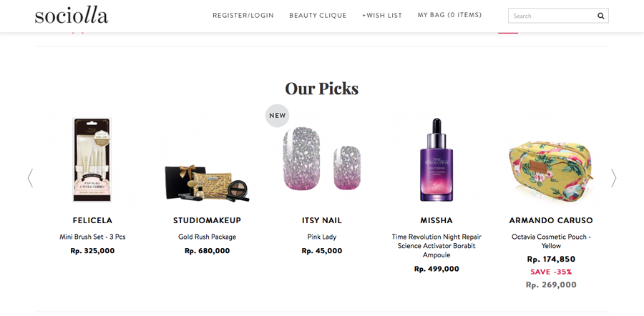Go to Beauty Clique
Screen dimensions: 644x316
318,16
